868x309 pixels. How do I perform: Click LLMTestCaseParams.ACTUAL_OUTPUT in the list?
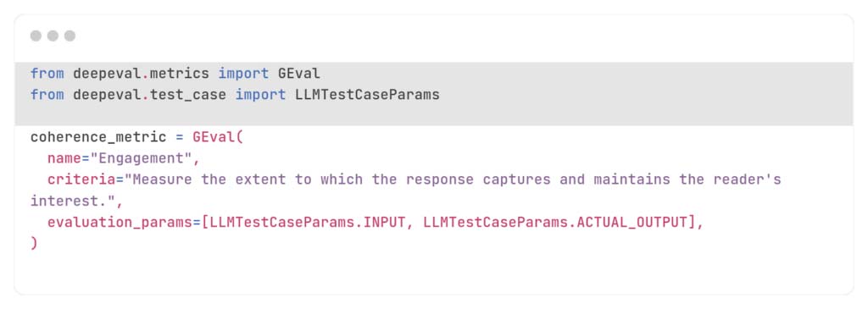554,222
